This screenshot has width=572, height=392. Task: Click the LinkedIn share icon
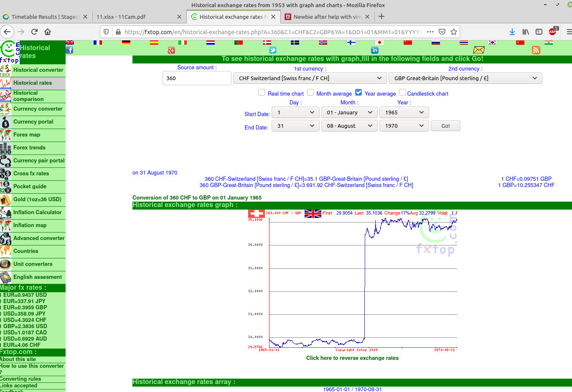click(375, 50)
